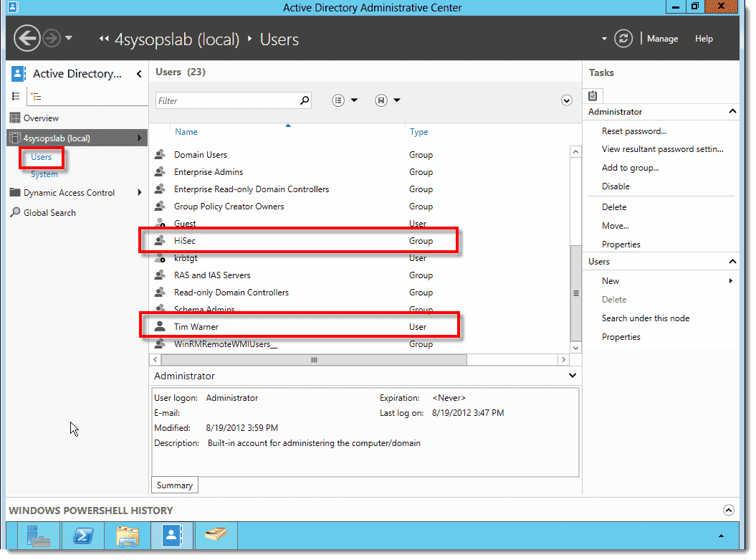Click the forward navigation arrow
This screenshot has width=756, height=560.
coord(51,37)
